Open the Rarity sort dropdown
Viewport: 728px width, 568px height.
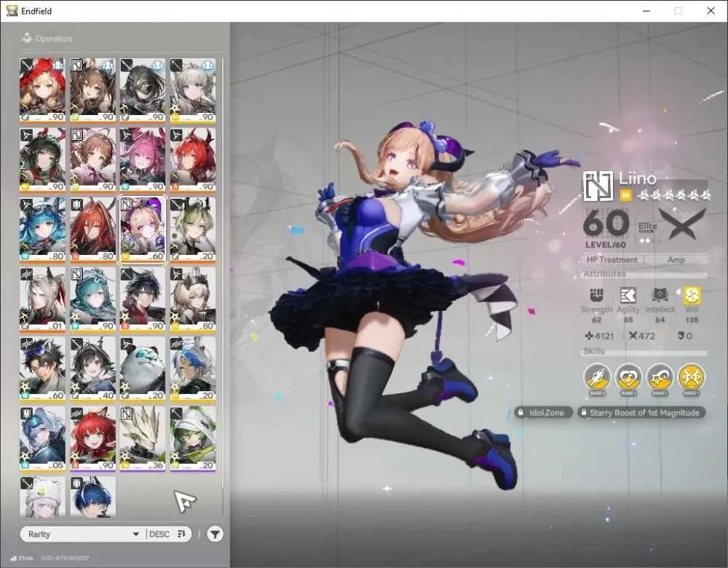click(83, 534)
